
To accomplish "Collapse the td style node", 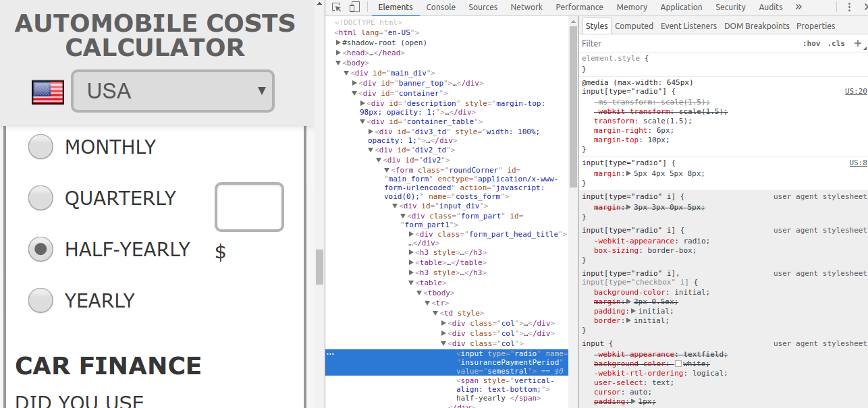I will click(435, 313).
